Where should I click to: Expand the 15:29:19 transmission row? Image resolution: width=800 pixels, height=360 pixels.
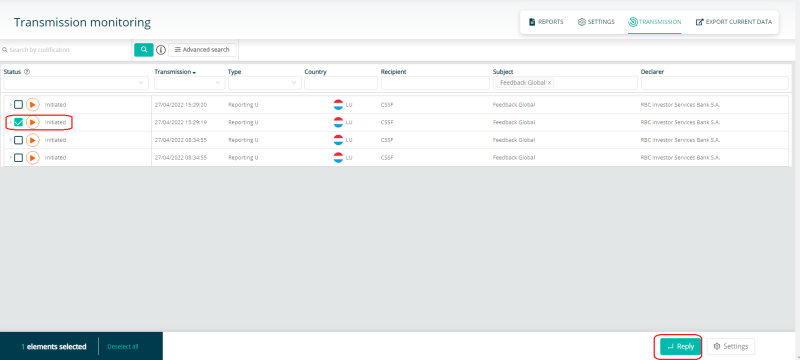pyautogui.click(x=10, y=122)
